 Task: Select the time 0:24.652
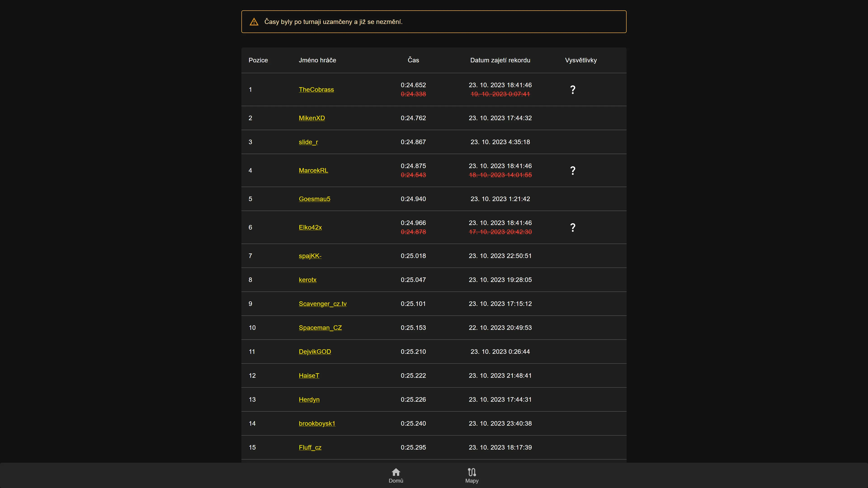coord(413,85)
